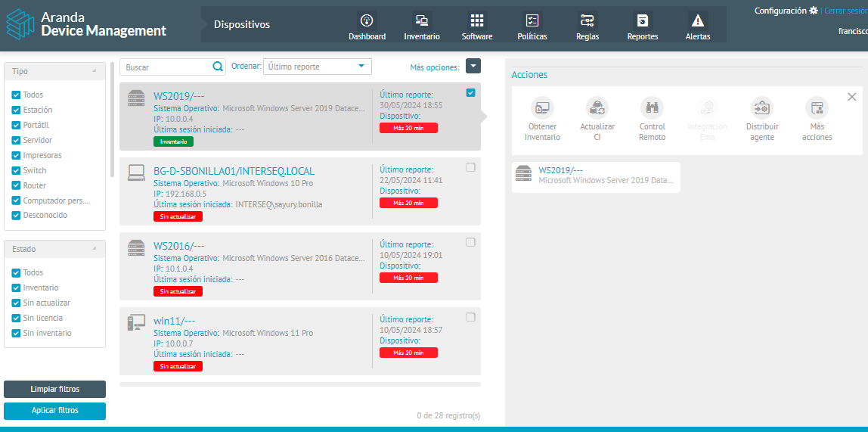Click the Obtener Inventario action icon
The width and height of the screenshot is (868, 432).
(542, 108)
